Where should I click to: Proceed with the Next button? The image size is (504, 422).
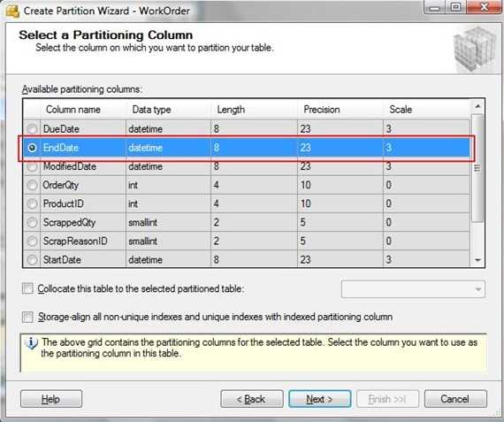point(319,399)
